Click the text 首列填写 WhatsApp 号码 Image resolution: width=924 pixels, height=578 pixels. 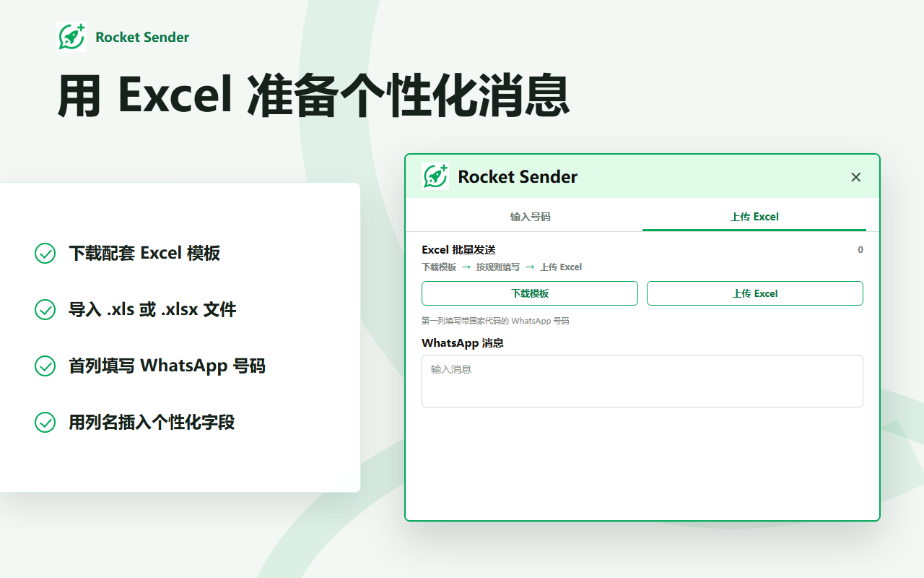(x=167, y=366)
